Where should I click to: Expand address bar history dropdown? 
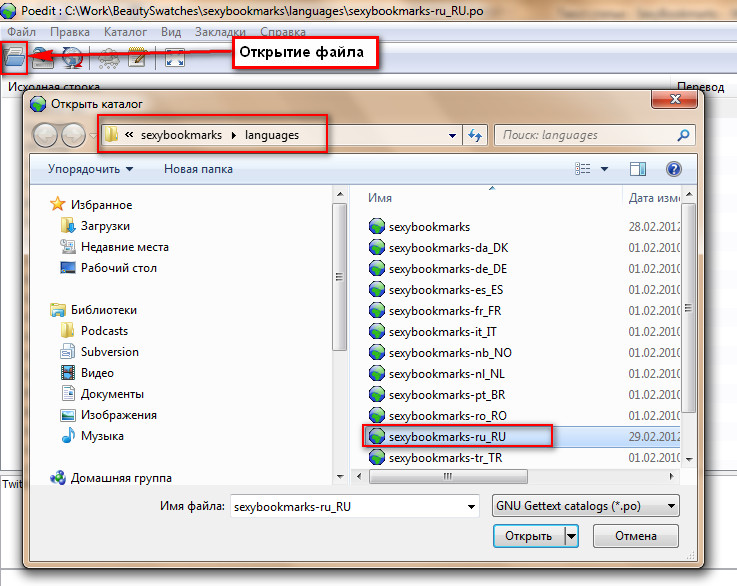tap(452, 135)
